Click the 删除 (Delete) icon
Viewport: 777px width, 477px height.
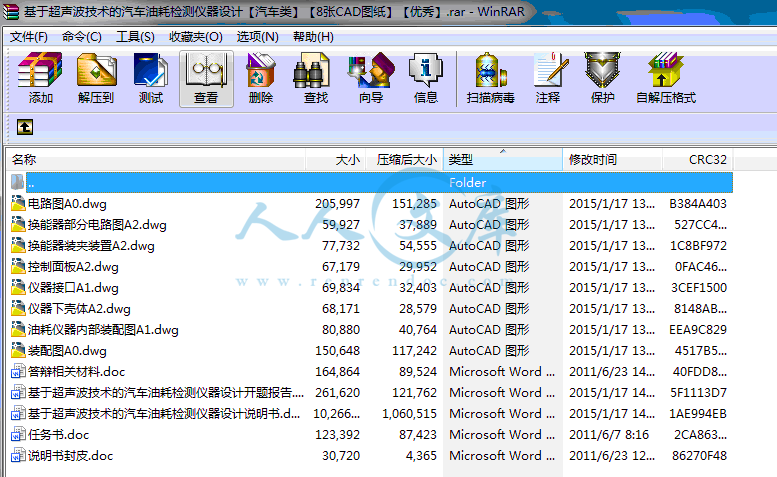pos(261,71)
